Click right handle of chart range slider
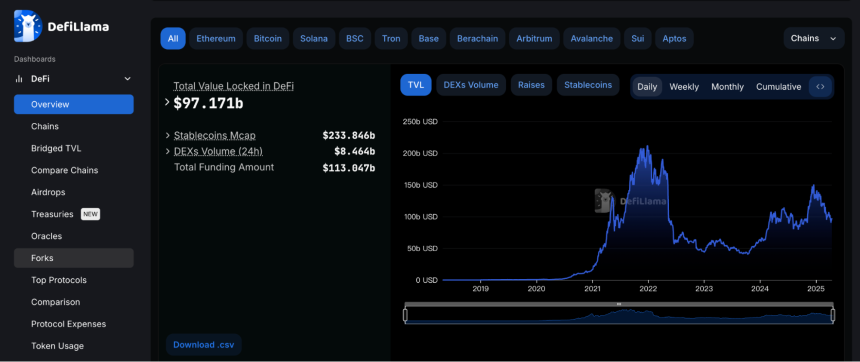The image size is (860, 362). (x=833, y=315)
